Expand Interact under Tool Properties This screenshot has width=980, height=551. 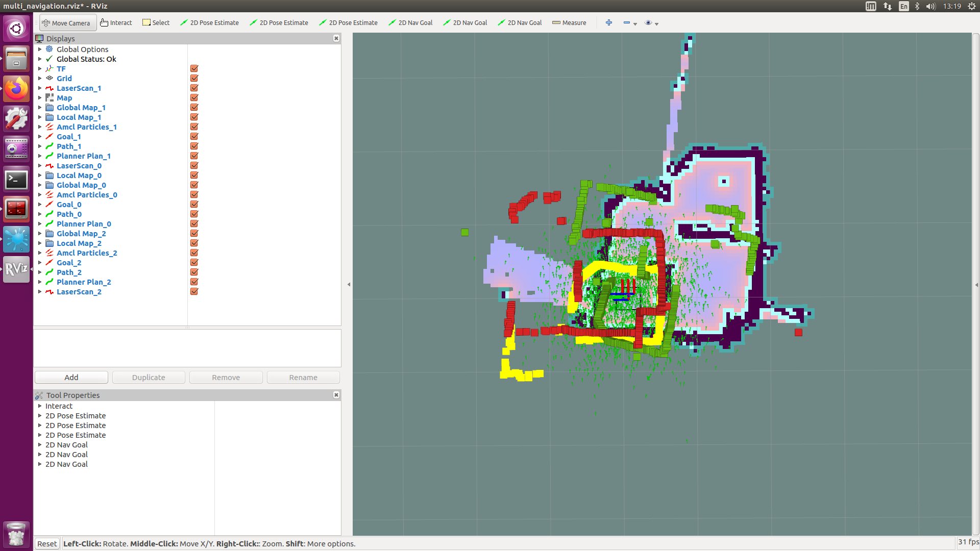point(40,406)
